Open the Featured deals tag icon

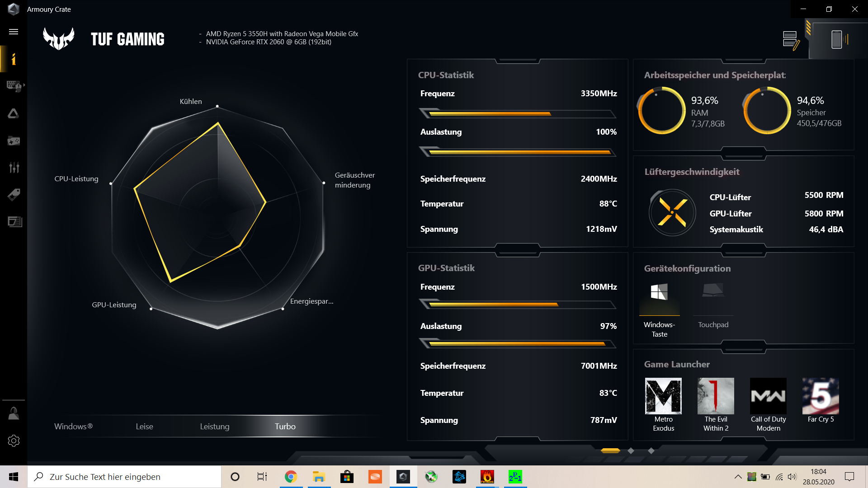[14, 195]
